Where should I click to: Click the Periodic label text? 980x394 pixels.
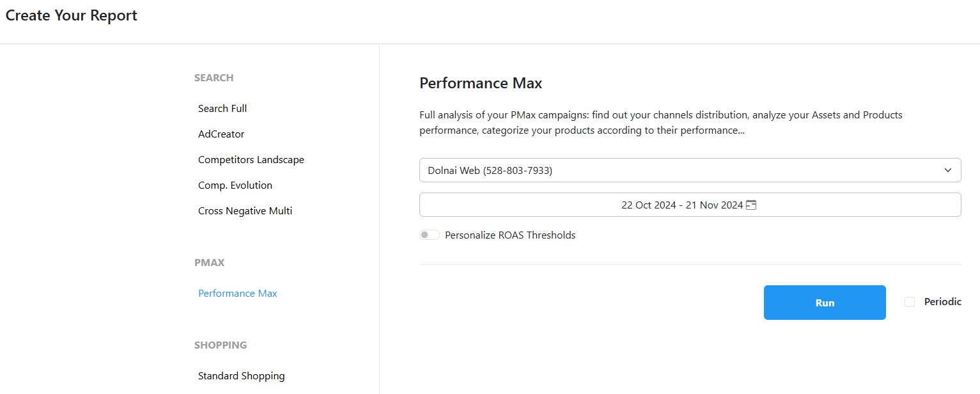[x=943, y=302]
